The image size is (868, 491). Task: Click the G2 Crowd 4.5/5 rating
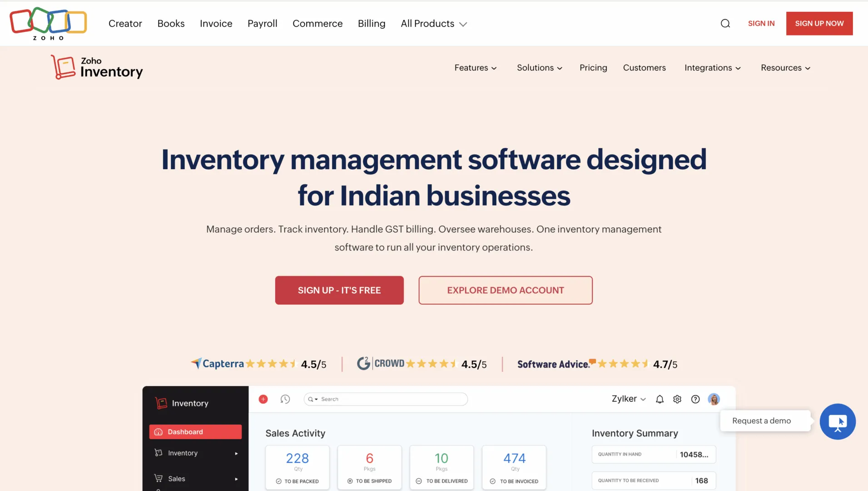tap(474, 364)
